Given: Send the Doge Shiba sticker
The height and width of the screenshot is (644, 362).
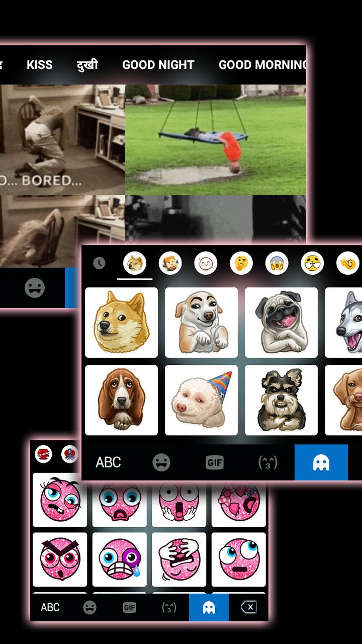Looking at the screenshot, I should tap(121, 323).
